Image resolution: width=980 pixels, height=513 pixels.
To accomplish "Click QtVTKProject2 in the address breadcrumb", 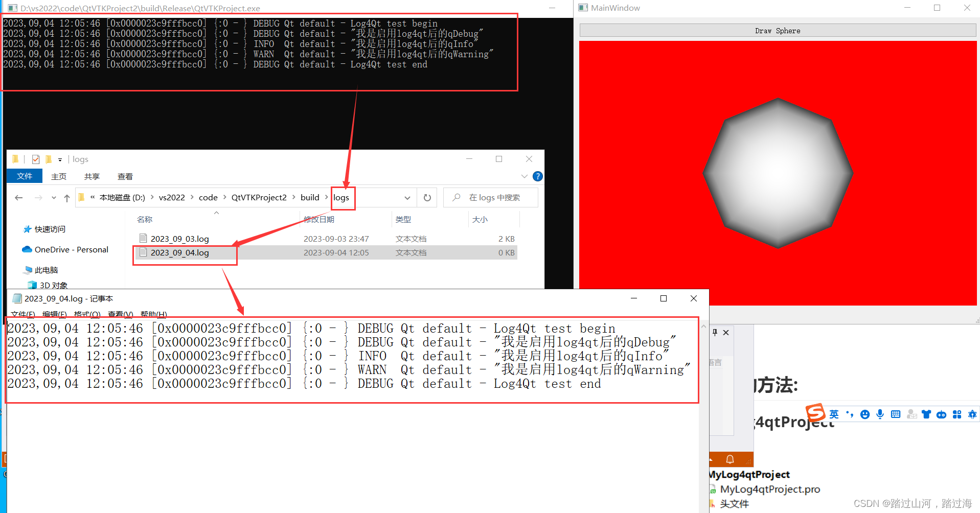I will click(259, 198).
